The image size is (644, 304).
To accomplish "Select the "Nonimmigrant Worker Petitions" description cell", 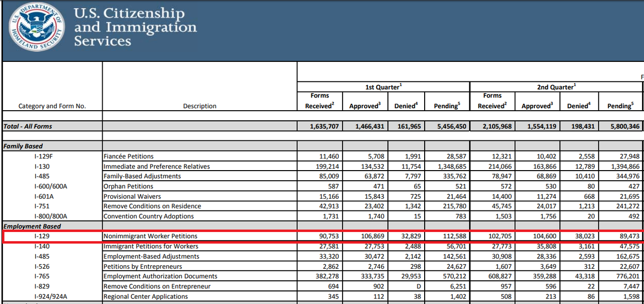I will (150, 236).
